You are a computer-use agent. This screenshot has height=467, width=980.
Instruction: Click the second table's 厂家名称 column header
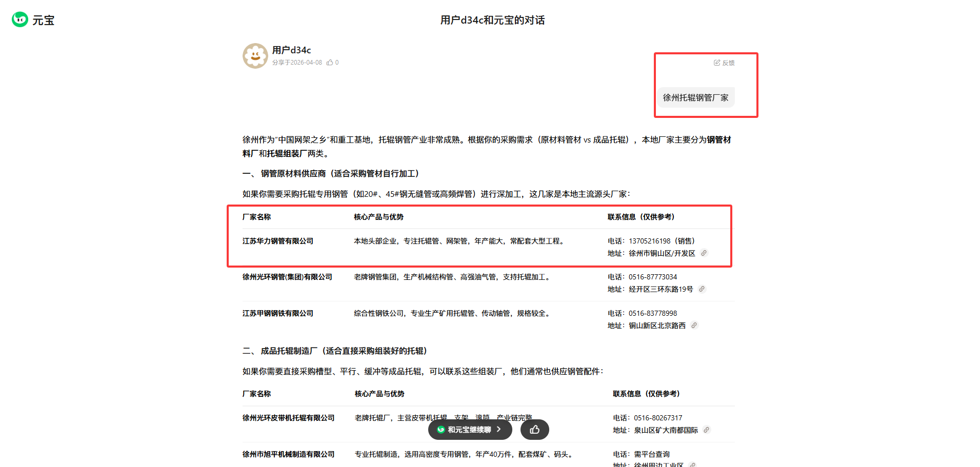pyautogui.click(x=256, y=394)
